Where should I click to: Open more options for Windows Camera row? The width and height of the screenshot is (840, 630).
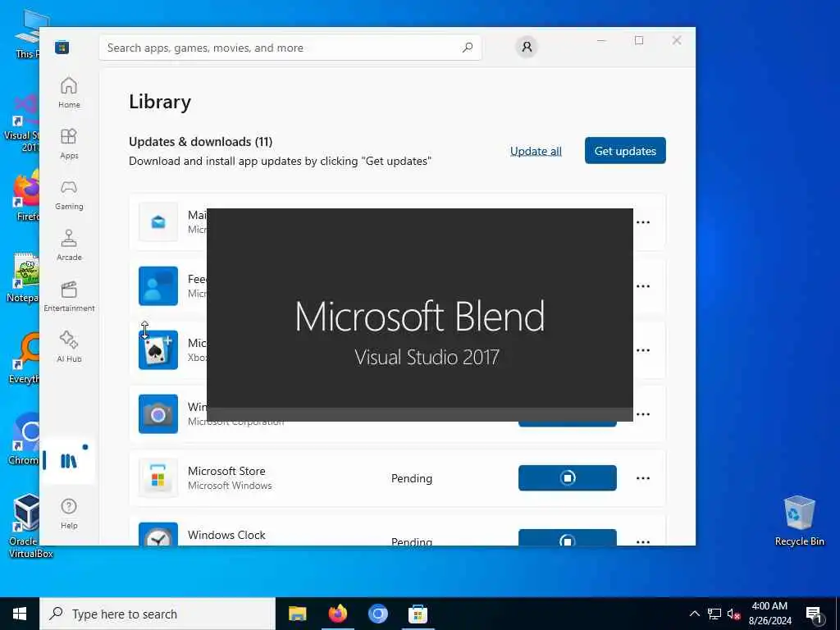pos(643,414)
